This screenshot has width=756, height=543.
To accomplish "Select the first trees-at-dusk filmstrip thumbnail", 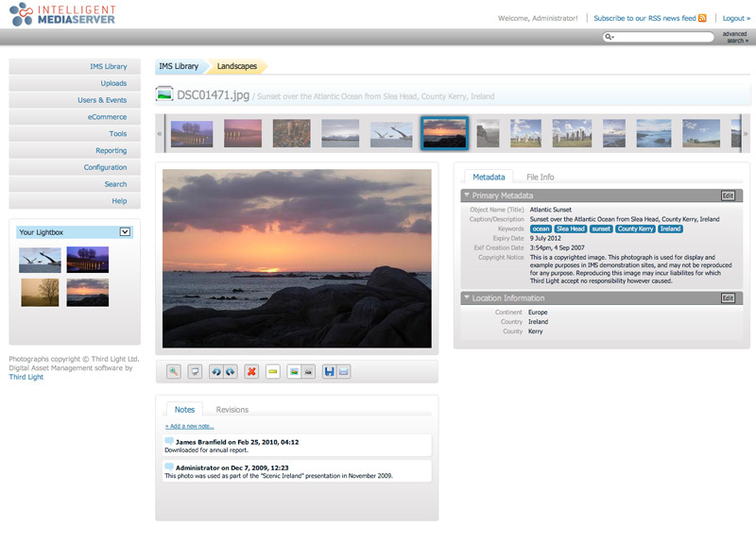I will tap(192, 133).
